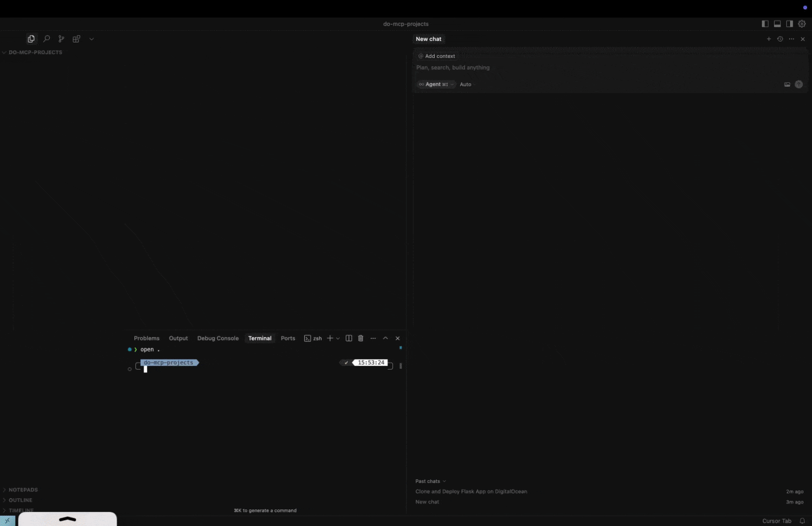Viewport: 812px width, 526px height.
Task: Toggle the bottom panel layout button
Action: [x=777, y=24]
